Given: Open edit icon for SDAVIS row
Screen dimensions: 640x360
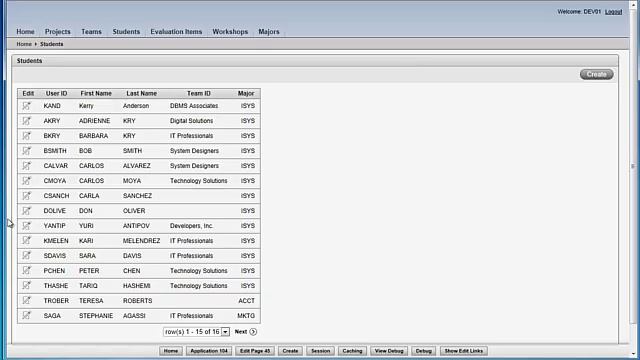Looking at the screenshot, I should tap(27, 256).
